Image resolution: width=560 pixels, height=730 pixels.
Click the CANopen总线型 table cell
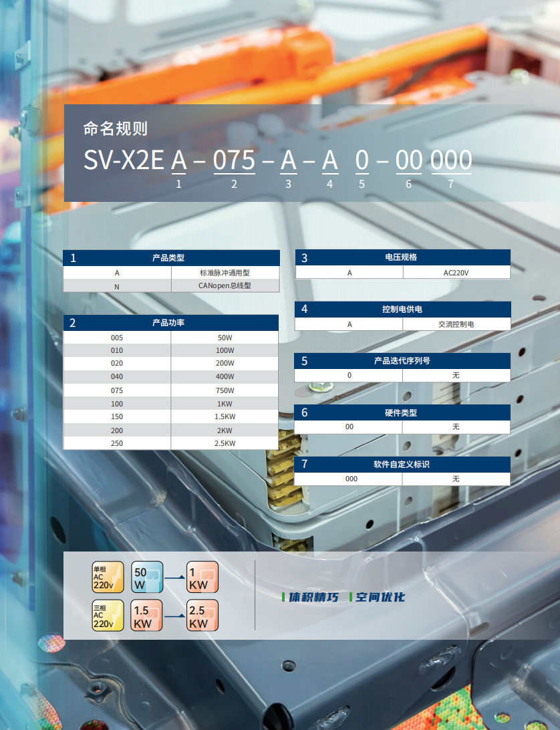(225, 285)
